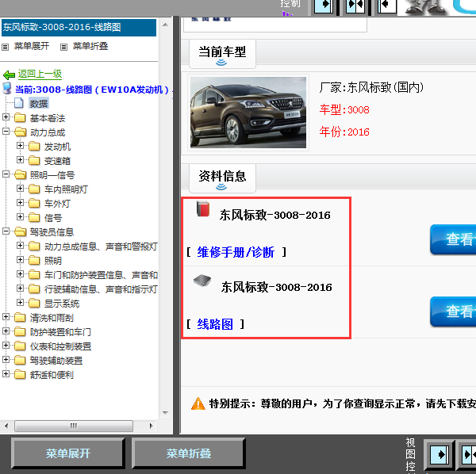Collapse the 驾驶员信息 tree node
The width and height of the screenshot is (476, 474).
click(6, 231)
